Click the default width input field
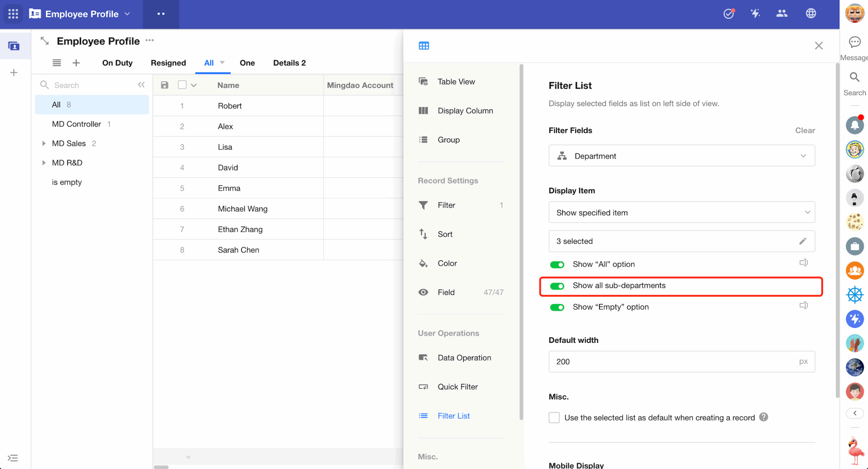Viewport: 868px width, 469px height. click(682, 362)
